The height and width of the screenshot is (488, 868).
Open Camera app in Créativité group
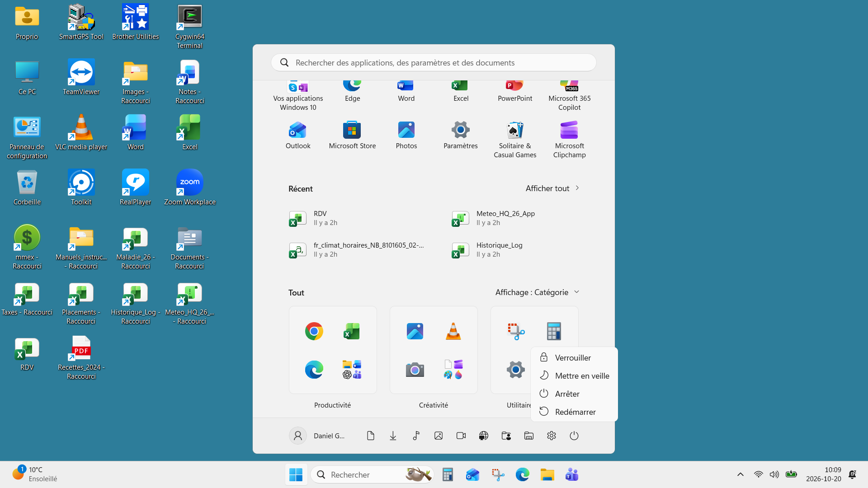click(415, 370)
